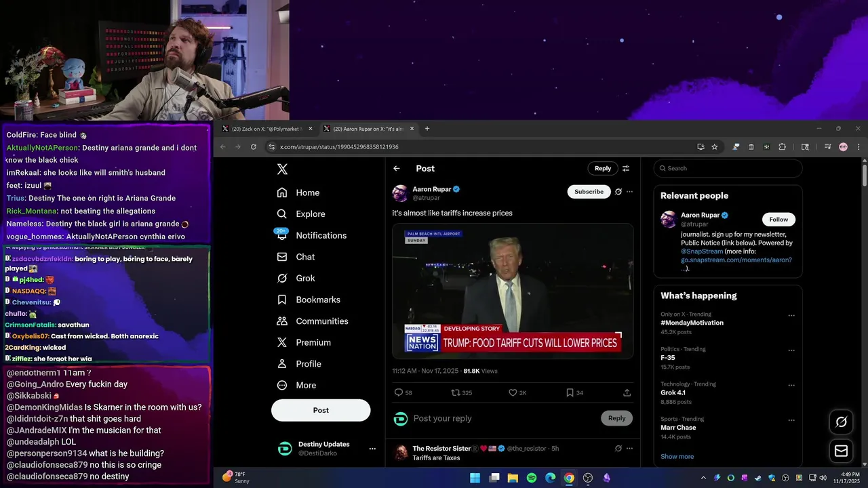Open more options on The Resistor Sister reply

pos(629,448)
